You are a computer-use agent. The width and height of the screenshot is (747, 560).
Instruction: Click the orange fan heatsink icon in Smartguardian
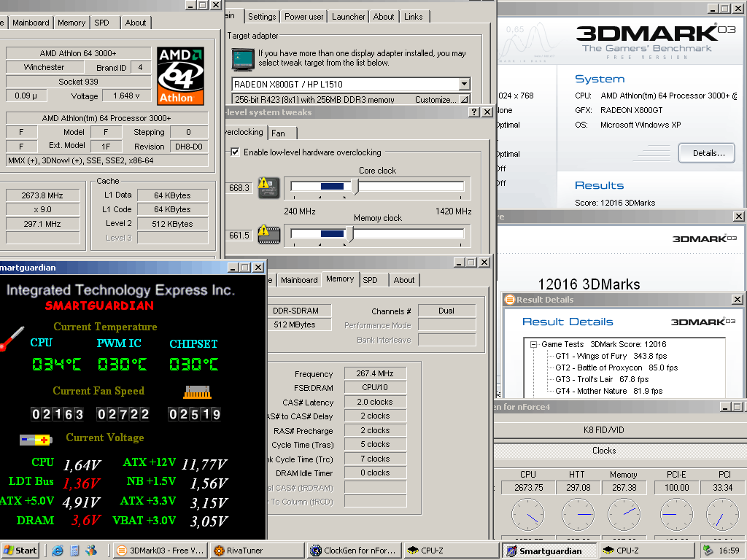click(x=197, y=392)
